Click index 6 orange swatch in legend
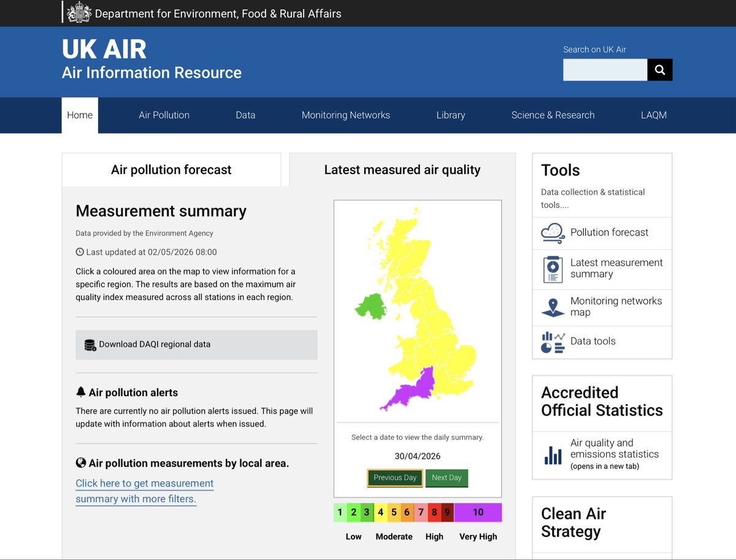The height and width of the screenshot is (560, 736). pyautogui.click(x=407, y=513)
